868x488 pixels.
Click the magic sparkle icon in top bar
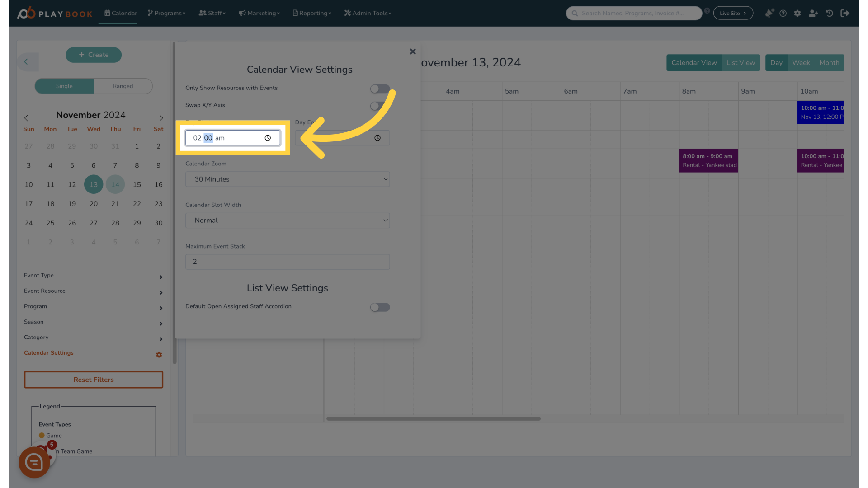point(769,13)
